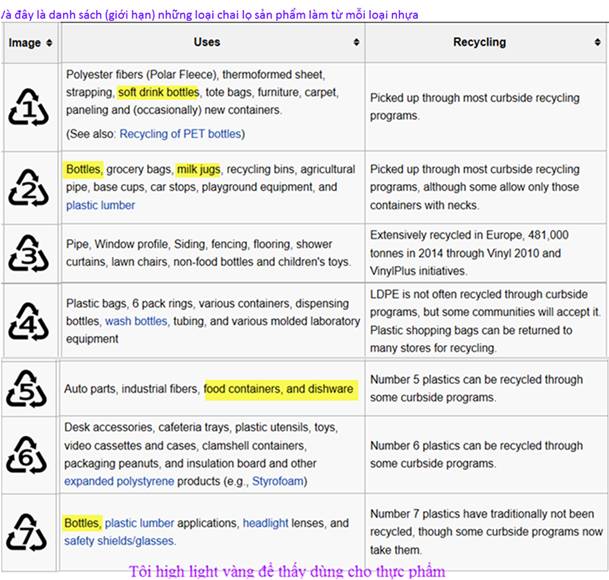Click highlighted food containers, and dishware text
Viewport: 609px width, 580px height.
point(279,388)
